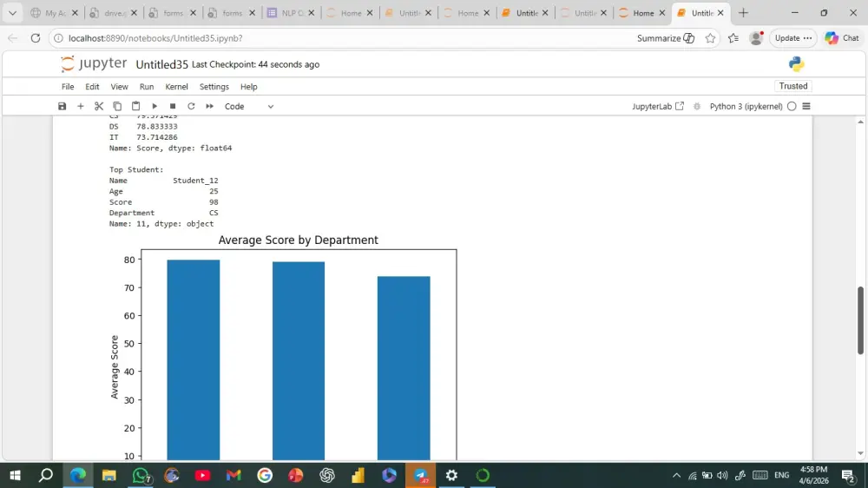868x488 pixels.
Task: Open browser favorites list icon
Action: pos(733,38)
